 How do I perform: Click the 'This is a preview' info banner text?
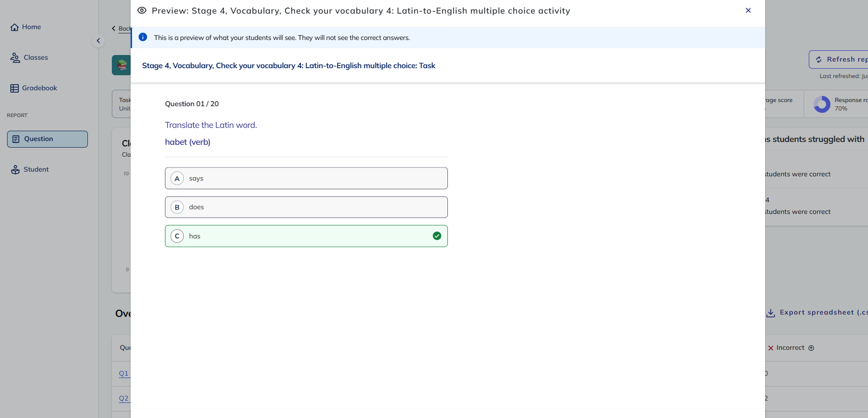coord(282,38)
